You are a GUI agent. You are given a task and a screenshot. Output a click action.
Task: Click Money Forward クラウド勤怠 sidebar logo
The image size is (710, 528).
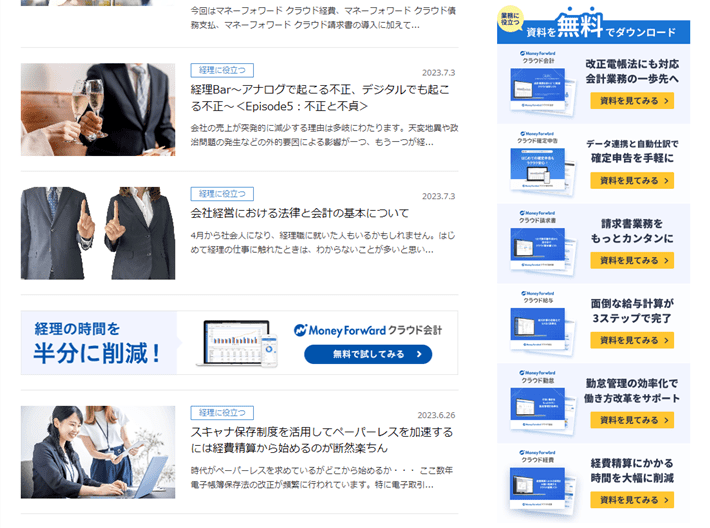click(x=538, y=377)
